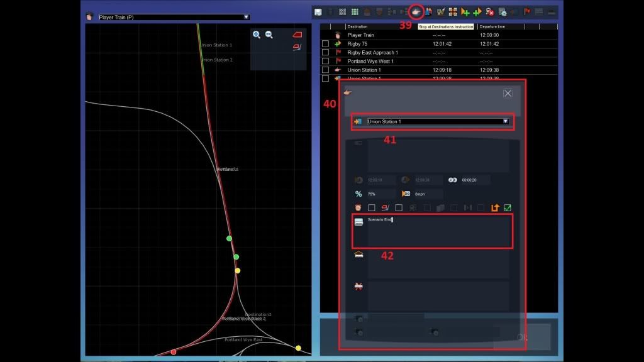The image size is (644, 362).
Task: Click the percent performance icon in dialog
Action: click(x=358, y=194)
